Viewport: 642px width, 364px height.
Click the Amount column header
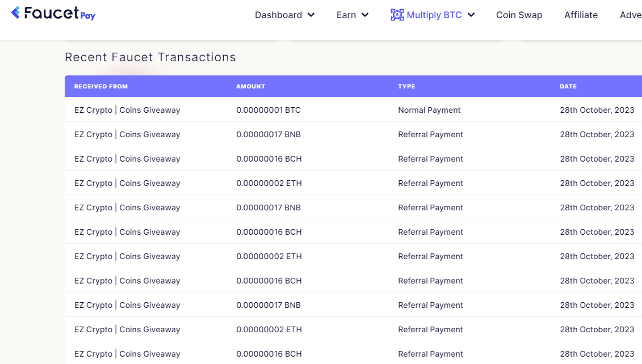tap(250, 86)
